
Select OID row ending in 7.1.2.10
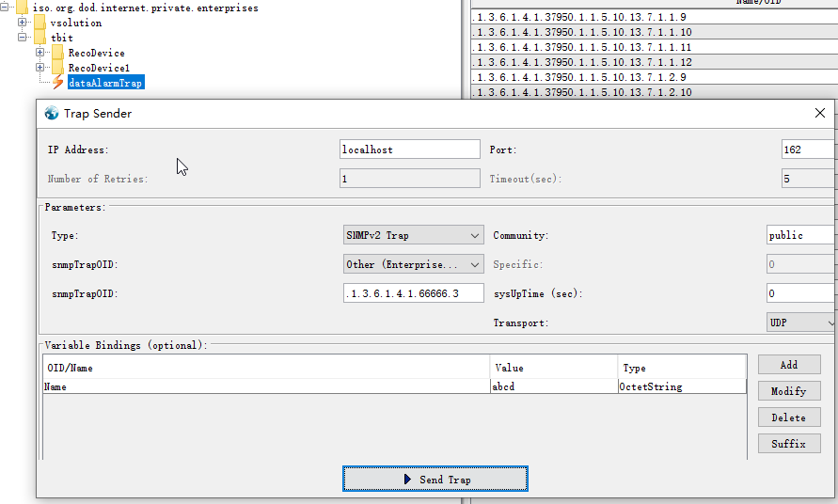[655, 92]
